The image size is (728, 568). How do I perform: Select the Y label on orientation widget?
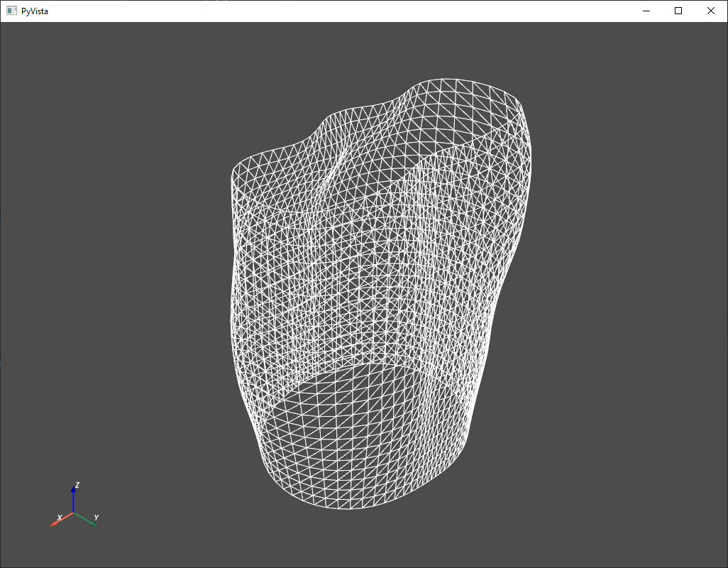click(x=96, y=517)
